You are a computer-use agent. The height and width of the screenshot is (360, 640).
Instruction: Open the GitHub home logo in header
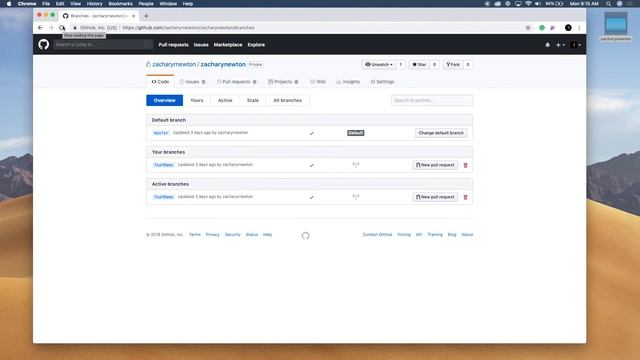coord(44,44)
